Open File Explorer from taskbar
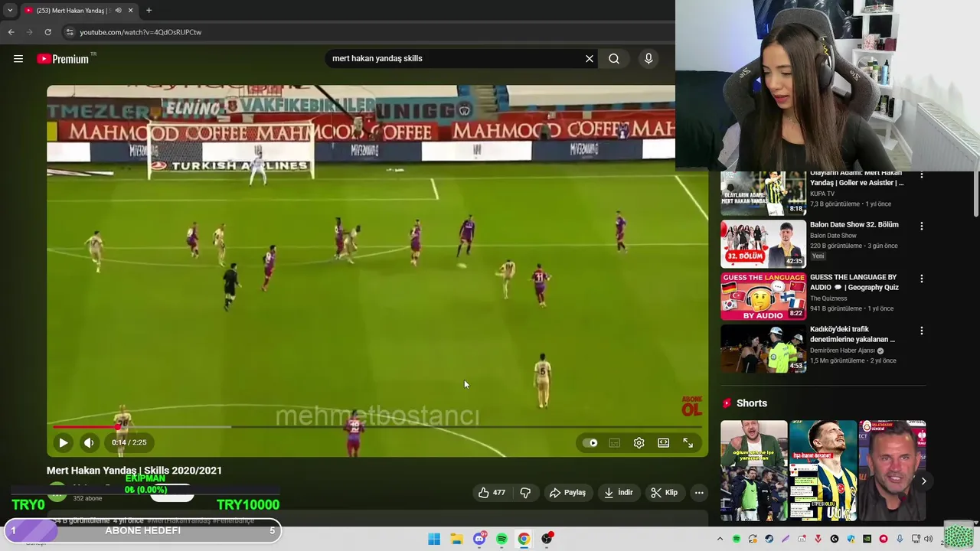The image size is (980, 551). coord(456,539)
